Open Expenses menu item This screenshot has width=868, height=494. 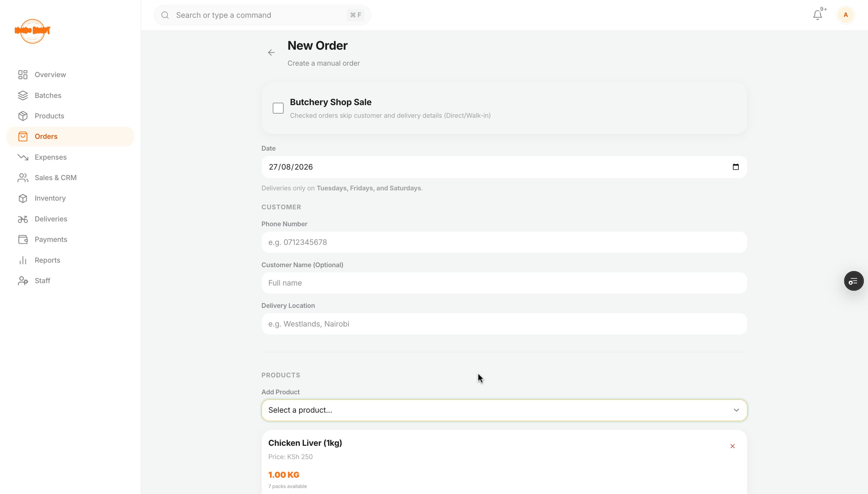(70, 157)
